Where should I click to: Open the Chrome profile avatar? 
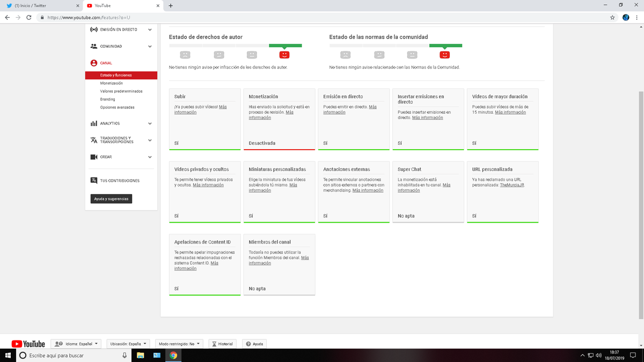pos(626,17)
